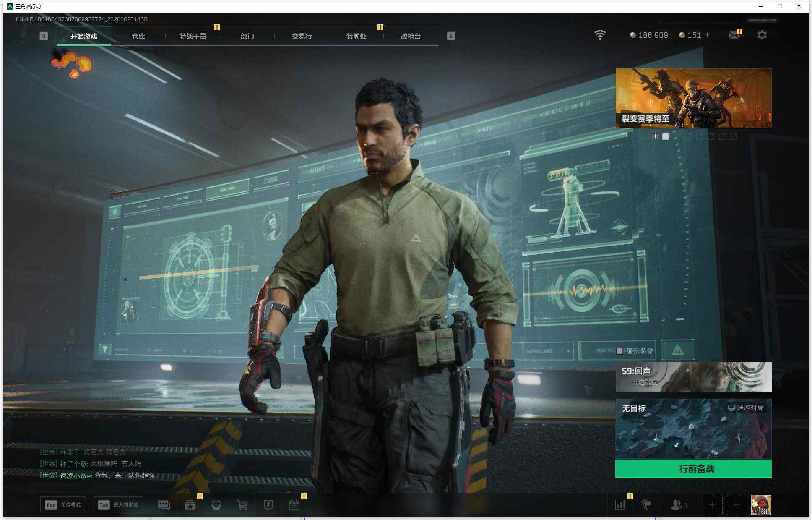The width and height of the screenshot is (812, 520).
Task: Click the Q key hint before tabs
Action: pos(44,36)
